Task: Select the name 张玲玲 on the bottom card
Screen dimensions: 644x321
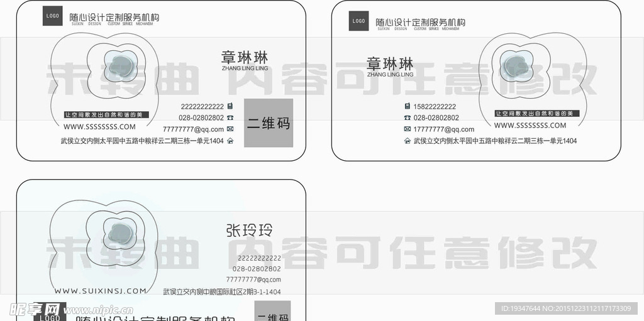Action: point(249,231)
